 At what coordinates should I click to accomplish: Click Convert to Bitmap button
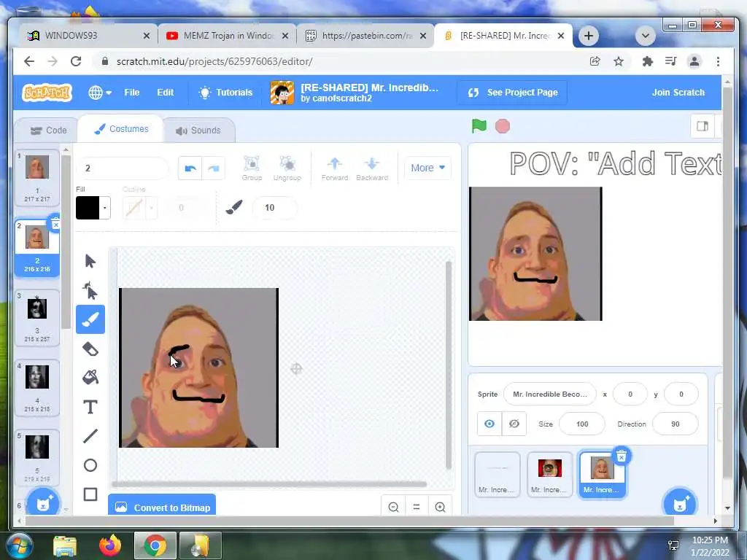click(x=162, y=506)
